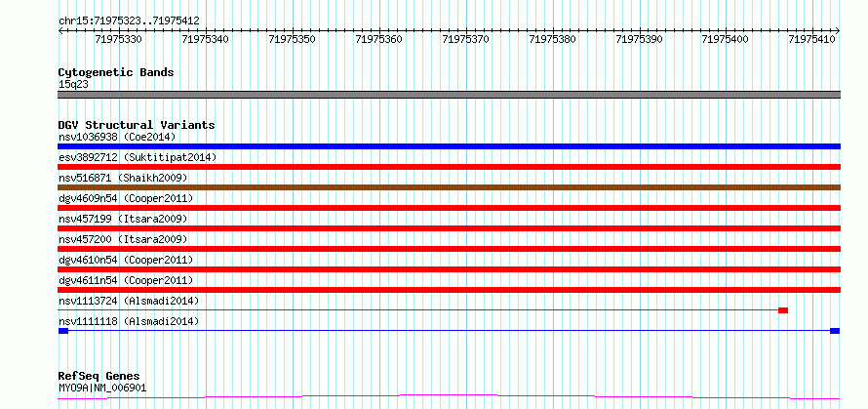
Task: Click the gray 15q23 cytogenetic band bar
Action: [x=449, y=95]
